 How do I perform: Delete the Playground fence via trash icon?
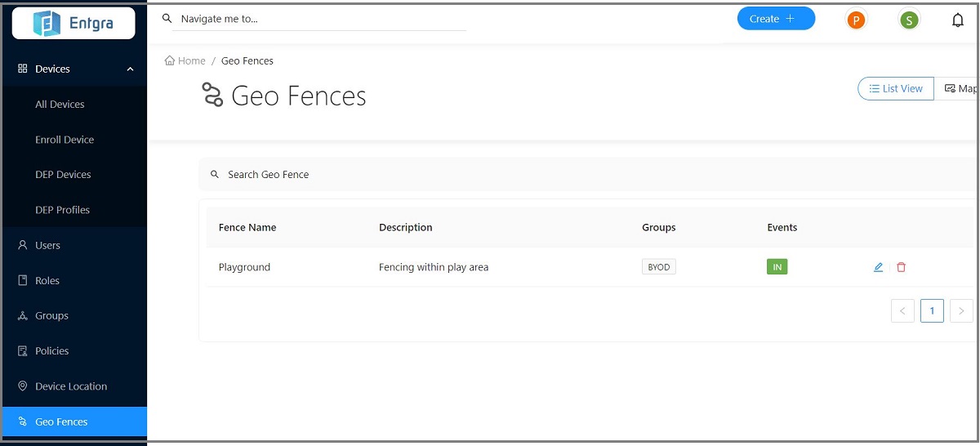click(x=901, y=267)
